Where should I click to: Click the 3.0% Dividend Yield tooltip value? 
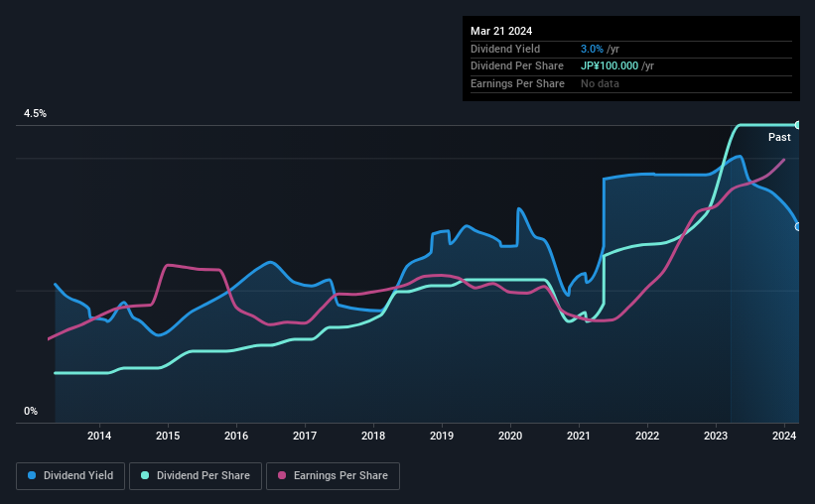(592, 49)
